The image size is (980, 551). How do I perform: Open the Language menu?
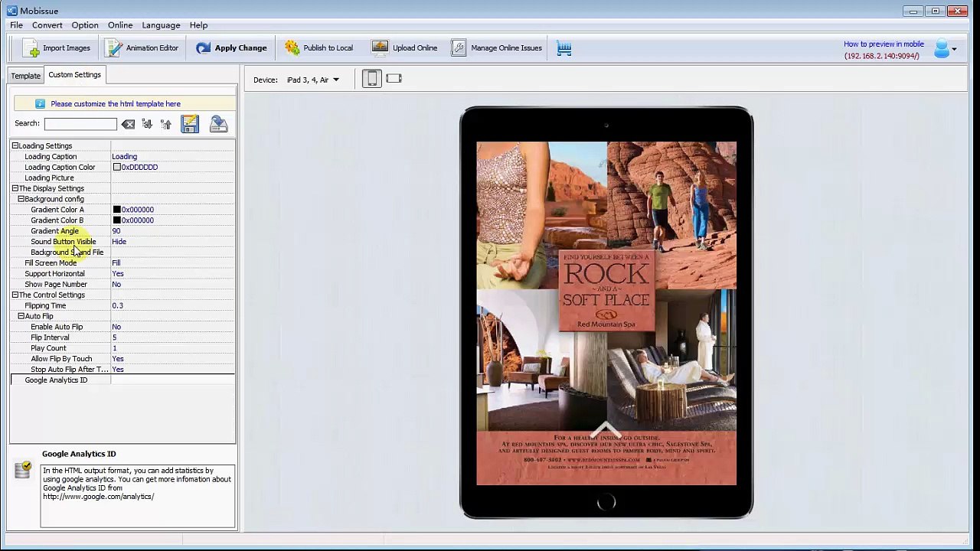pyautogui.click(x=161, y=25)
